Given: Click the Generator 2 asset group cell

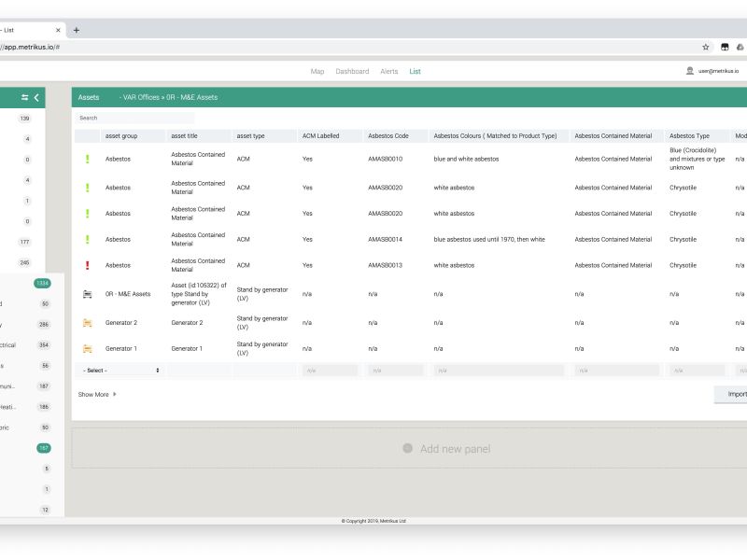Looking at the screenshot, I should click(x=121, y=323).
